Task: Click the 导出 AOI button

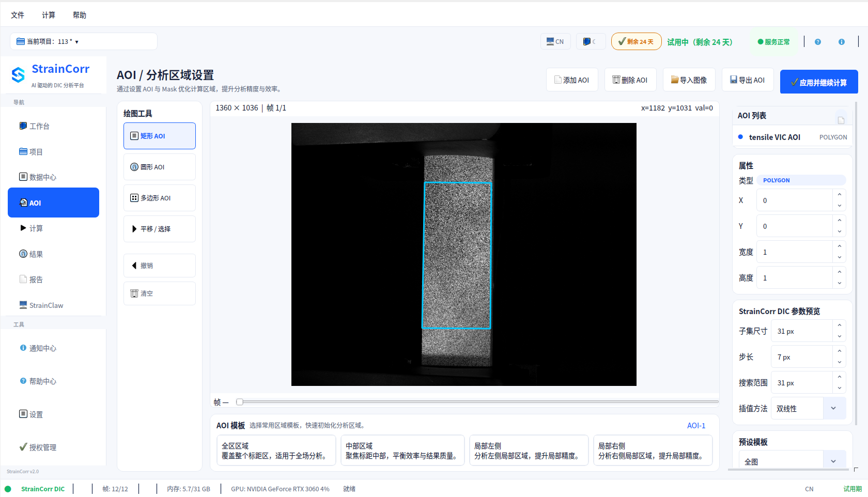Action: coord(748,80)
